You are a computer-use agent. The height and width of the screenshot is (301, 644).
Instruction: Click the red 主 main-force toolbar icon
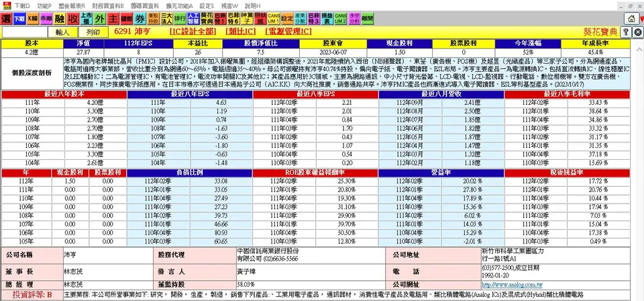tap(113, 19)
